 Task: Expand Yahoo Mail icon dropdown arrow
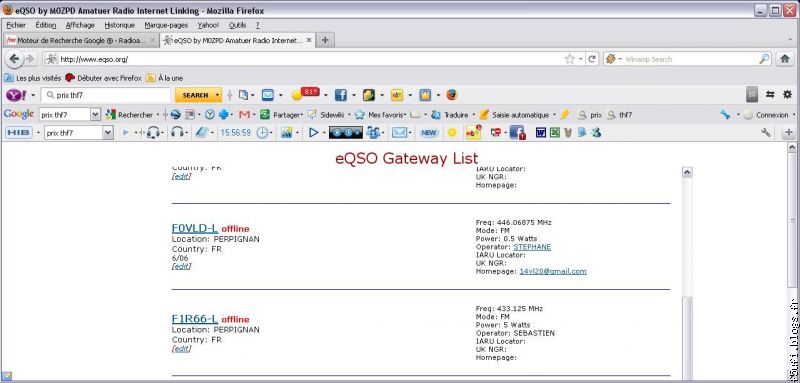click(x=281, y=95)
